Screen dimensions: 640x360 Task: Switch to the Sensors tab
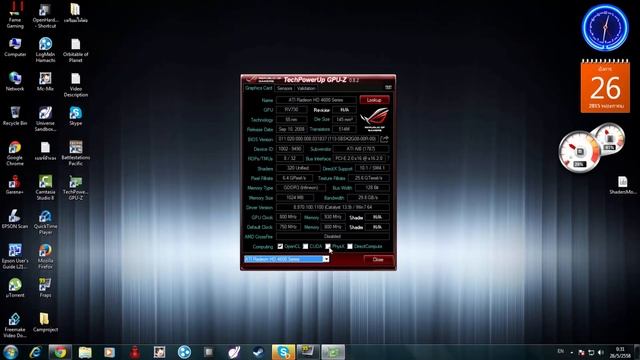coord(284,88)
